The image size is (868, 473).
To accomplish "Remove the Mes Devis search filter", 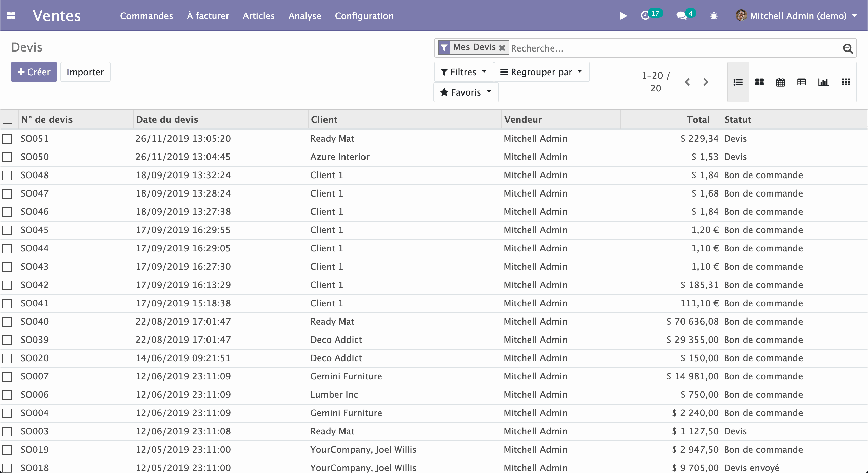I will click(x=502, y=47).
